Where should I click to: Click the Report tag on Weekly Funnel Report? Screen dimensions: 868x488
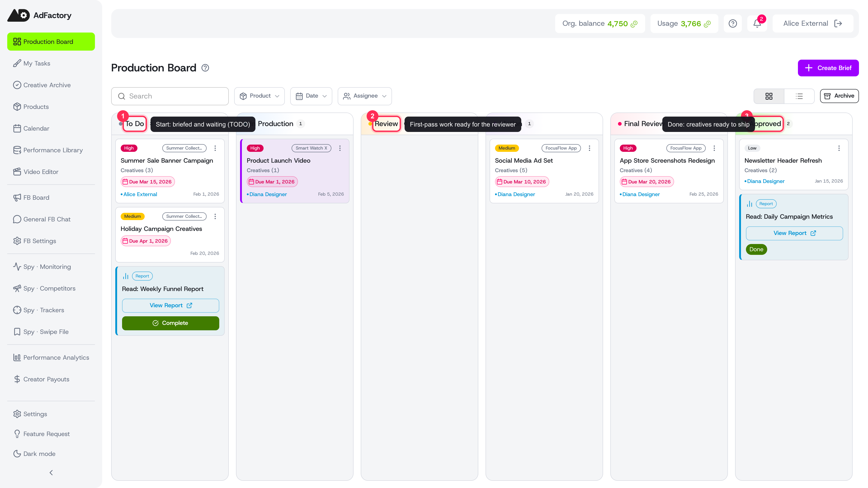pyautogui.click(x=142, y=276)
